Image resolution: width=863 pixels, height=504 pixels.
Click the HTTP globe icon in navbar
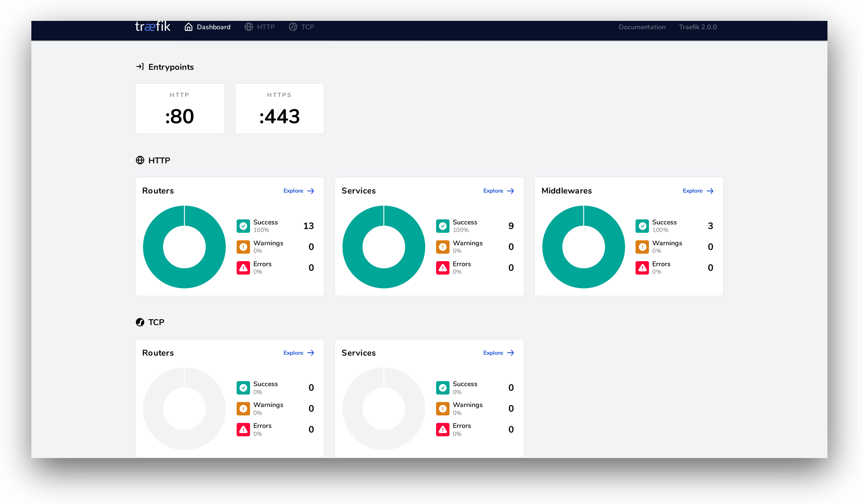click(x=249, y=27)
